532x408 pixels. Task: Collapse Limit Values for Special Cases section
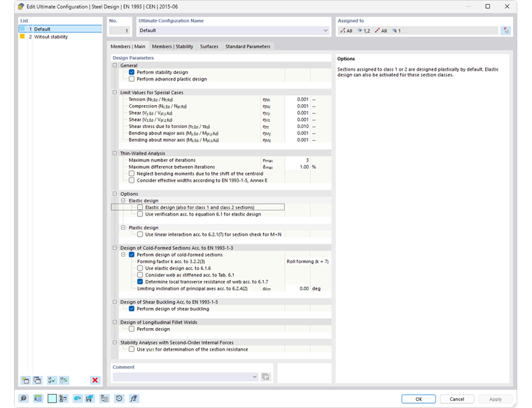(115, 92)
